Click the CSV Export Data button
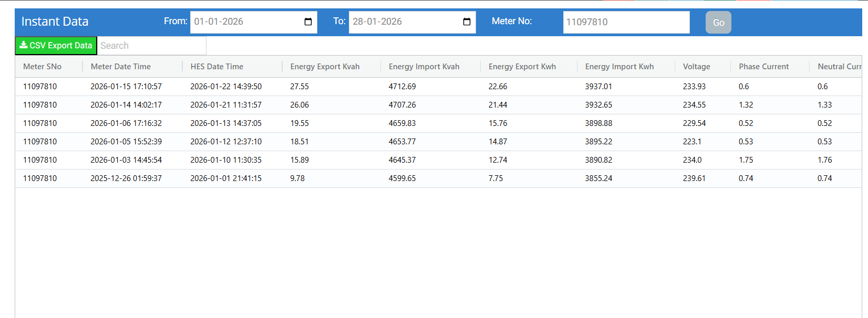Image resolution: width=868 pixels, height=318 pixels. pos(56,46)
